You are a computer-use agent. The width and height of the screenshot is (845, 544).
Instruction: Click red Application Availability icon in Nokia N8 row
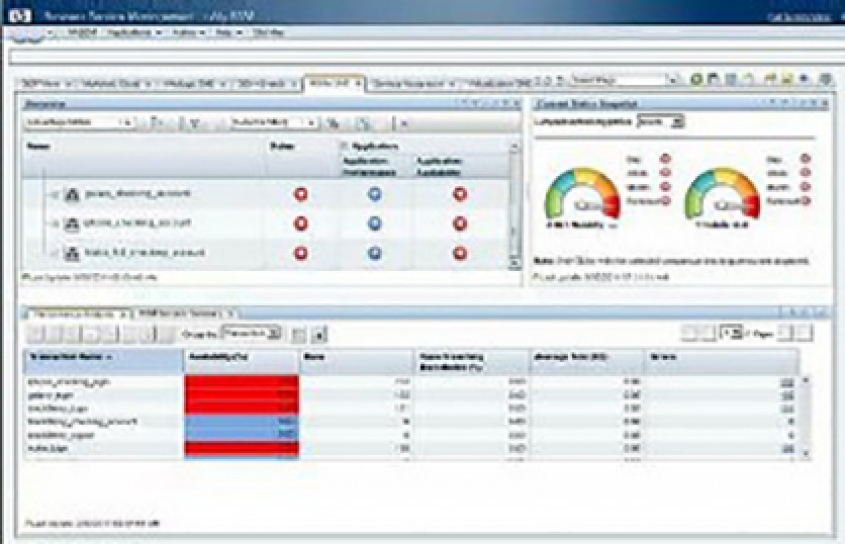coord(460,253)
